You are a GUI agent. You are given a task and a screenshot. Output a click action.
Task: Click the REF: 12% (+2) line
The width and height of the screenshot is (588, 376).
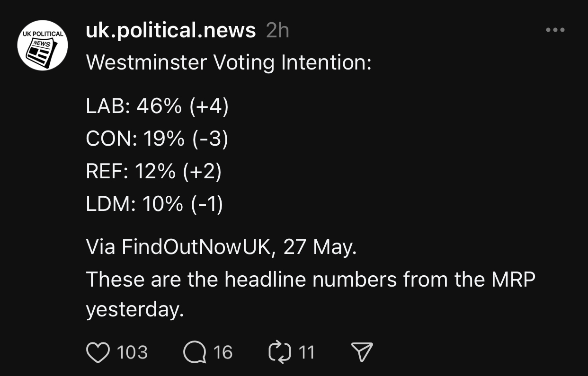tap(153, 171)
